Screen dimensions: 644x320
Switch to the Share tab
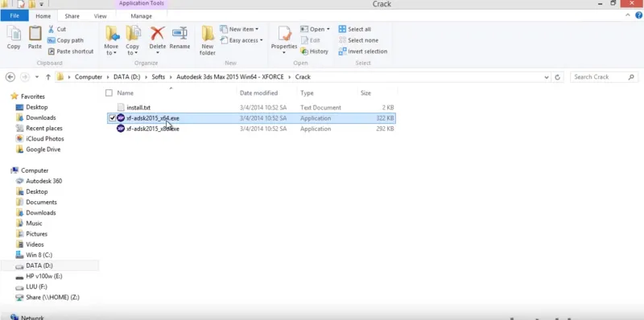point(72,16)
